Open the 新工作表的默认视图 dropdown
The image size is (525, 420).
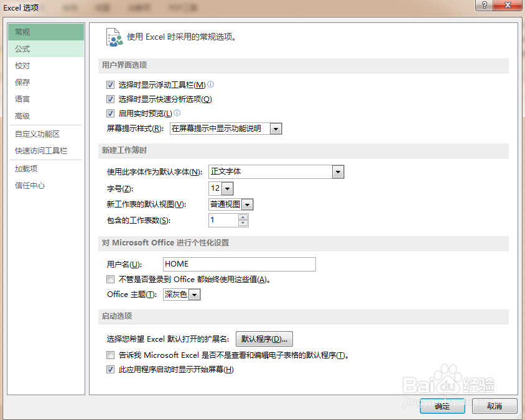(247, 204)
